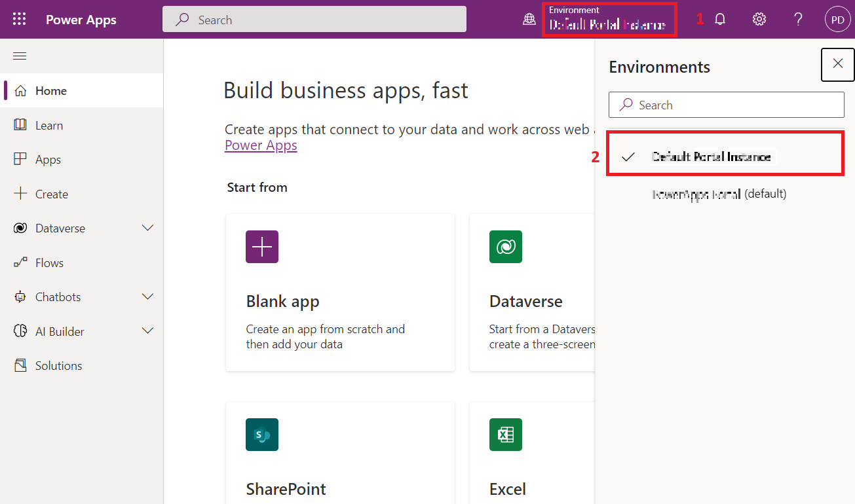855x504 pixels.
Task: Open Solutions in left navigation
Action: pyautogui.click(x=82, y=366)
